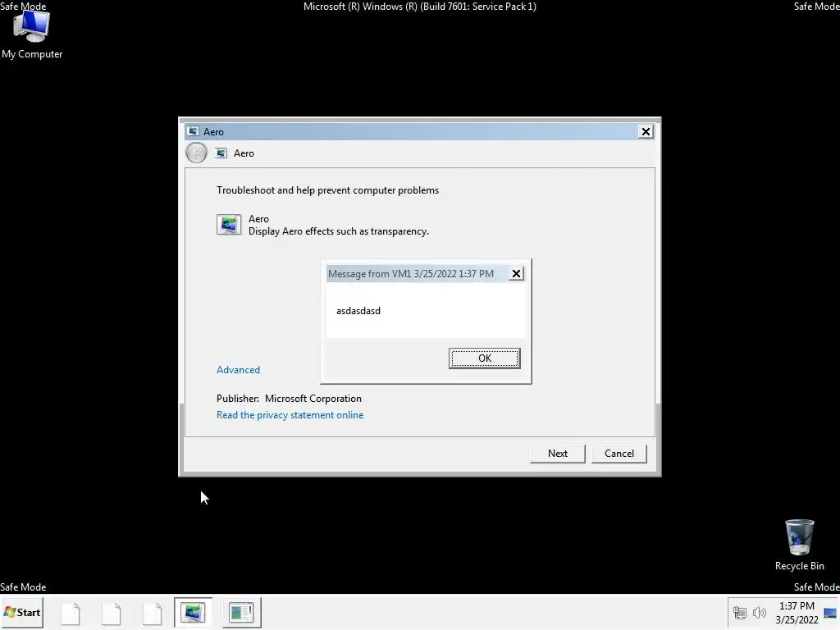Image resolution: width=840 pixels, height=630 pixels.
Task: Click the Aero troubleshooter monitor icon
Action: tap(229, 225)
